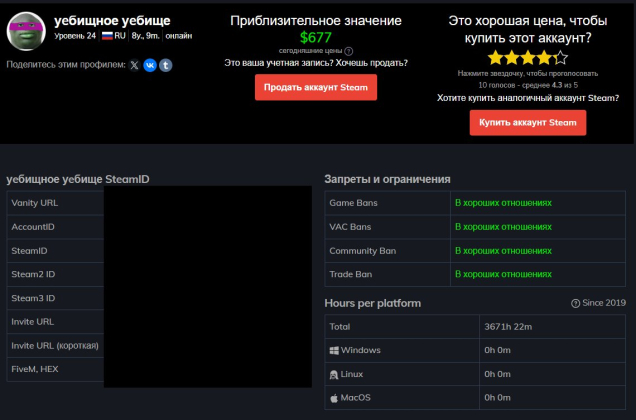The image size is (636, 420).
Task: Click the Community Ban status value
Action: (503, 251)
